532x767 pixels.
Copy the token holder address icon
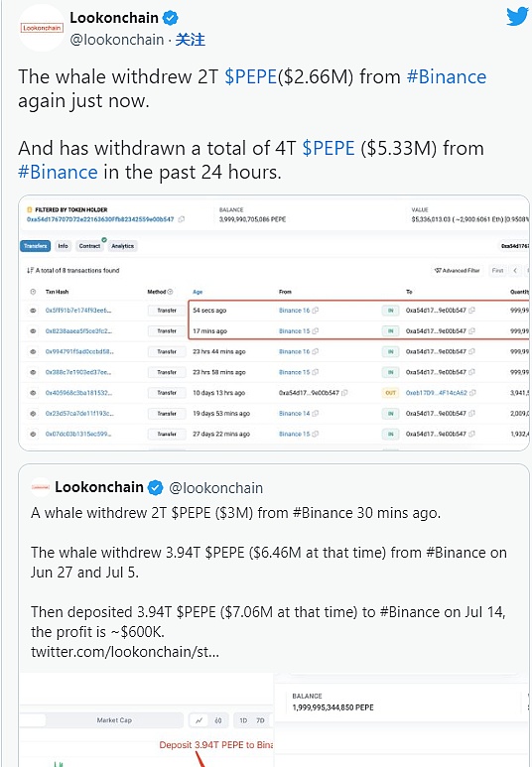pyautogui.click(x=181, y=219)
